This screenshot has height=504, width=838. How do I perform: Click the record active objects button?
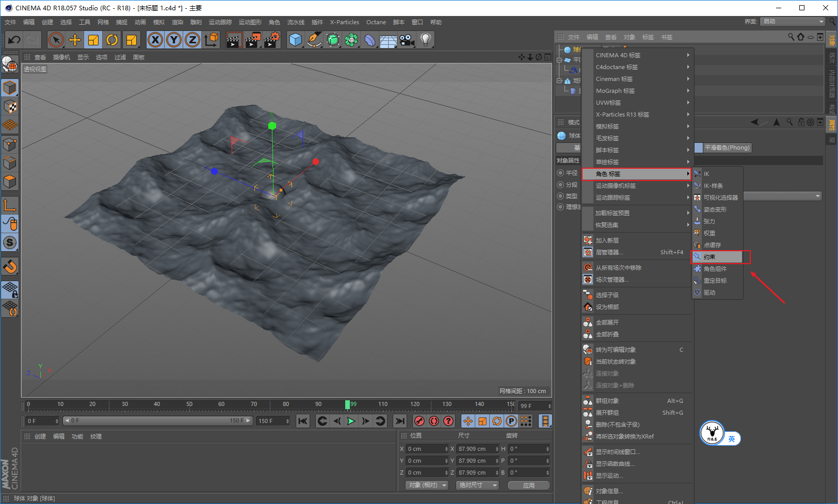coord(420,421)
